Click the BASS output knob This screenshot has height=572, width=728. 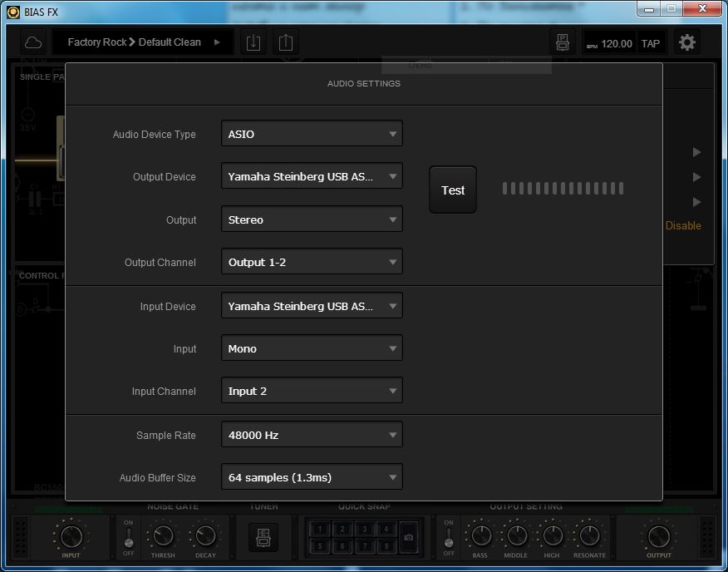[x=480, y=535]
